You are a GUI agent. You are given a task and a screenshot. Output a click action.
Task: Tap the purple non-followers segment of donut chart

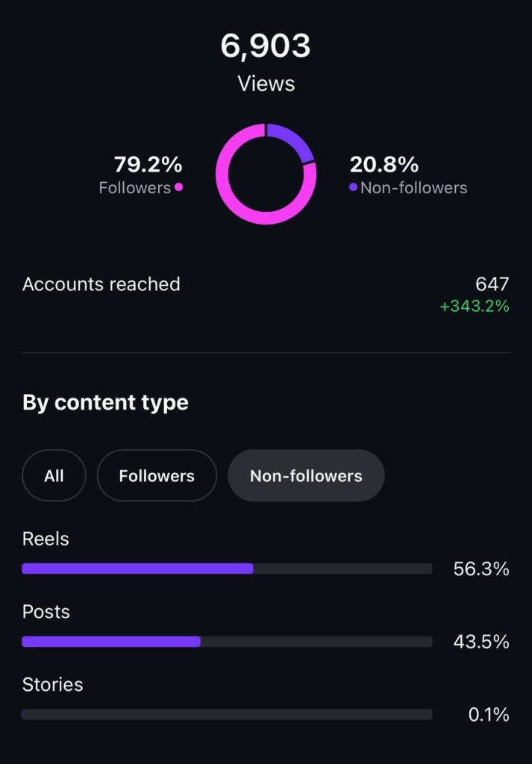292,140
